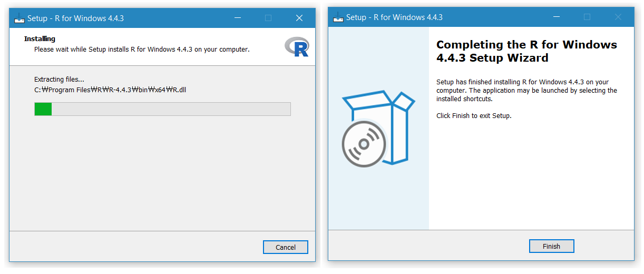Click the R.dll file path text
Screen dimensions: 644x274
pyautogui.click(x=110, y=90)
